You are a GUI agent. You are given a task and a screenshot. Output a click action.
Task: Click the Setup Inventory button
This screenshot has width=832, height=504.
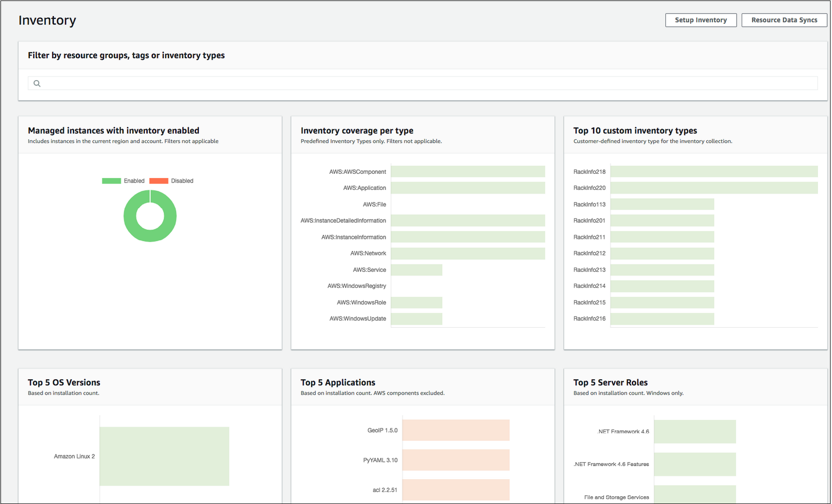tap(701, 20)
